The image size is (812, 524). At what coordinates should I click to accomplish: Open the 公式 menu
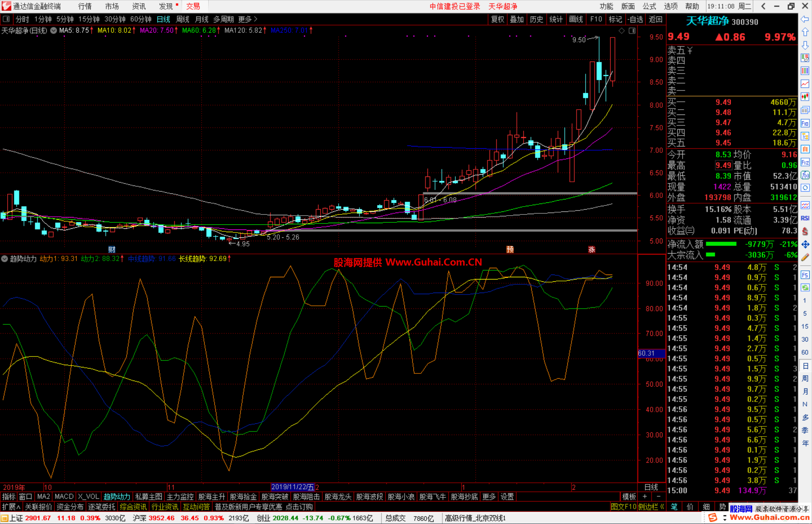(x=649, y=6)
